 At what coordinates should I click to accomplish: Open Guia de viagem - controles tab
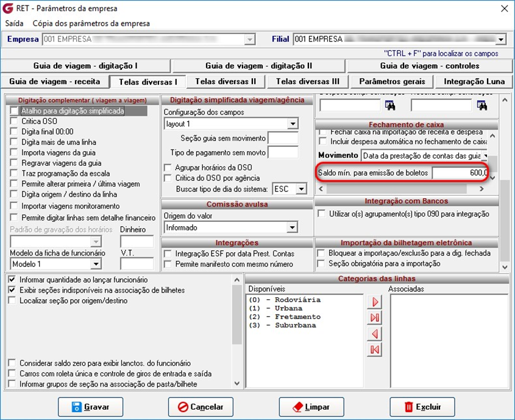tap(430, 66)
